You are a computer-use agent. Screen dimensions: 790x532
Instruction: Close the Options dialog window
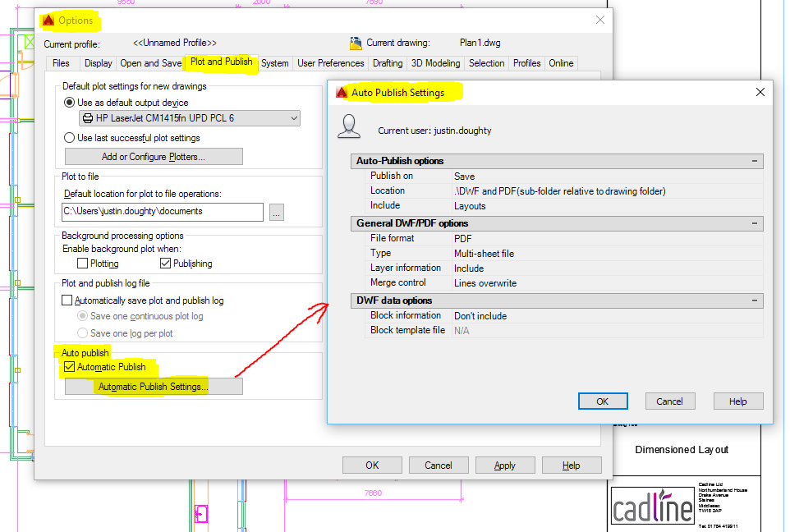click(600, 21)
